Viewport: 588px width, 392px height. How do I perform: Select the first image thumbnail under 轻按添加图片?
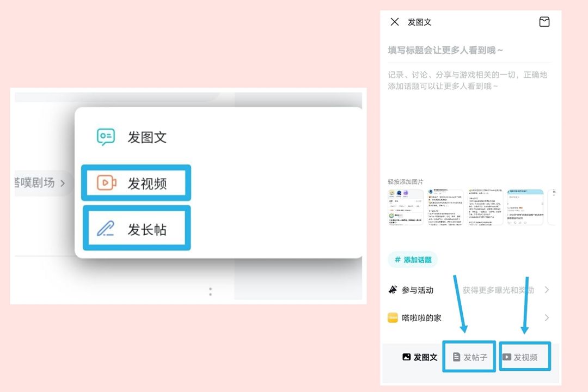pos(406,207)
